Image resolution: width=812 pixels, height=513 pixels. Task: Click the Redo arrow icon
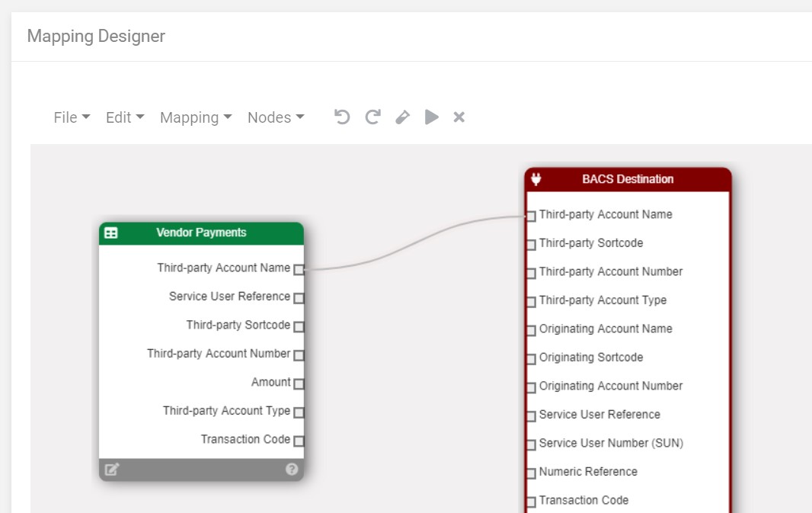(x=372, y=117)
